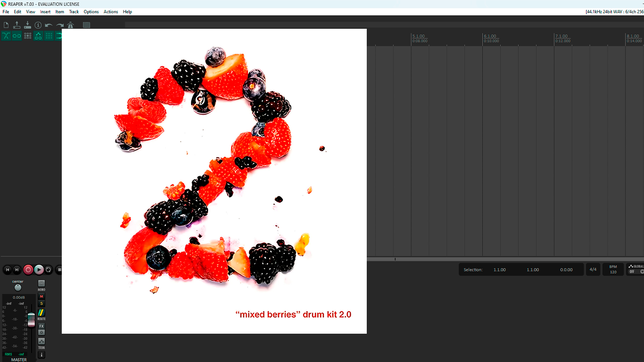The height and width of the screenshot is (362, 644).
Task: Click ruler marker at bar 8.1.00
Action: (633, 36)
